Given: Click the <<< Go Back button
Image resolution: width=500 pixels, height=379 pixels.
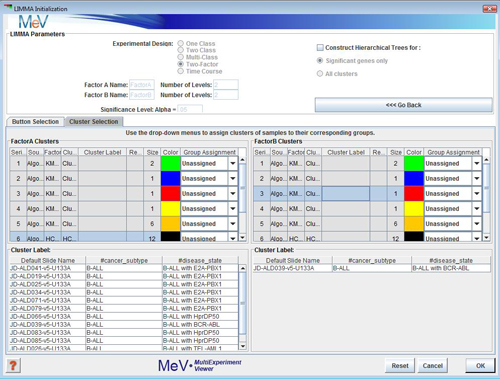Looking at the screenshot, I should coord(403,105).
